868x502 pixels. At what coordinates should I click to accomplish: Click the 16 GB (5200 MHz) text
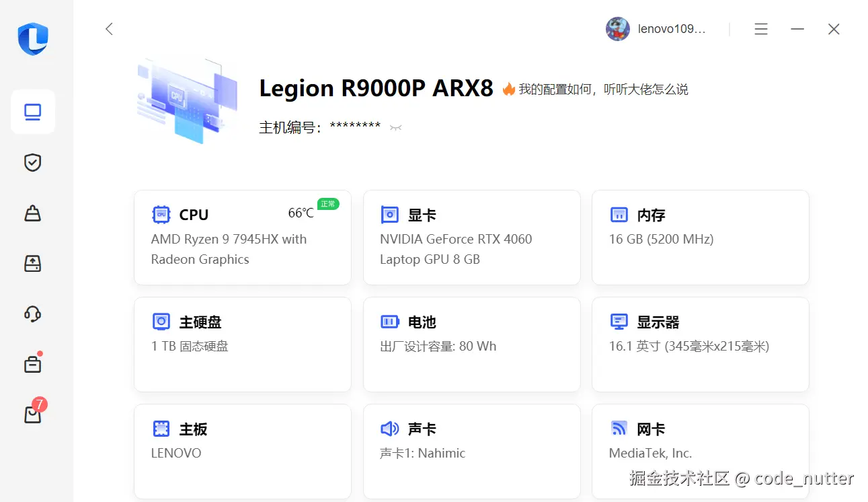pos(661,239)
